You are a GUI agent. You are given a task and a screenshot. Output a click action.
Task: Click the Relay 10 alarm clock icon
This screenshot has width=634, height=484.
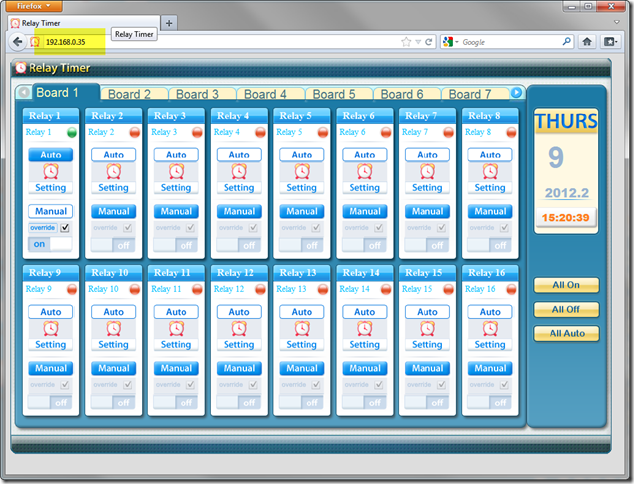click(x=114, y=328)
